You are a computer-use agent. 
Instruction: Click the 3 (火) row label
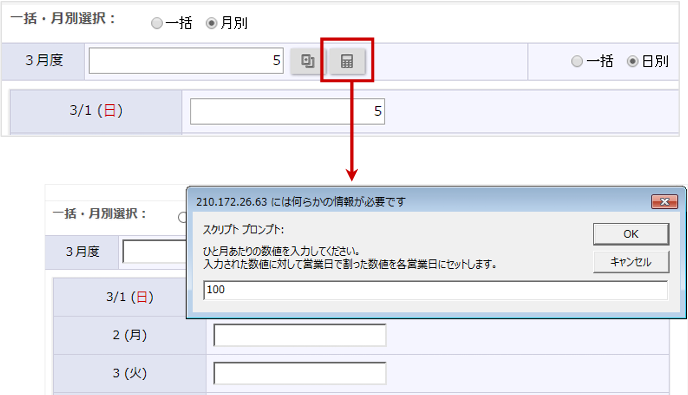130,373
